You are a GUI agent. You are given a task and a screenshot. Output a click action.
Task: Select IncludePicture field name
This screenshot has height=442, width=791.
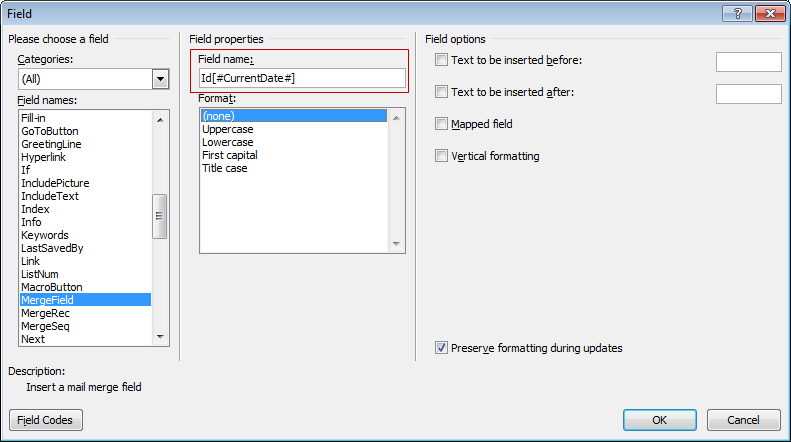(55, 183)
